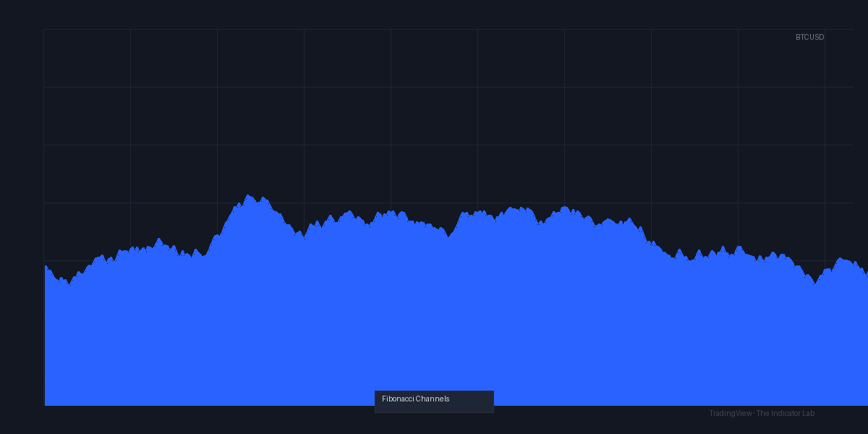Open the TradingView · The Indicator Lab attribution
Viewport: 868px width, 434px height.
click(x=762, y=413)
